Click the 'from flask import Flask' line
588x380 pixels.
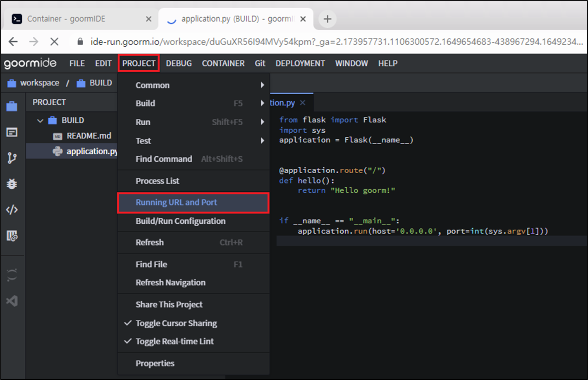coord(333,120)
